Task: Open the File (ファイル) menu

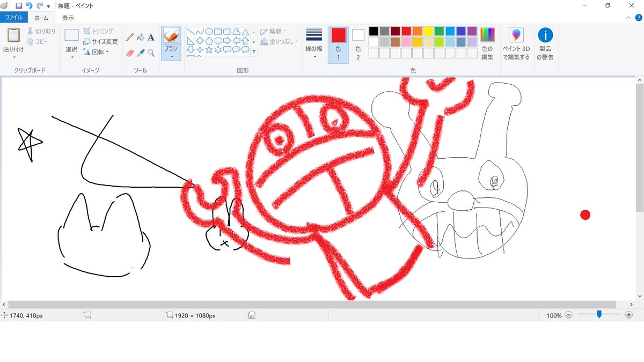Action: point(13,18)
